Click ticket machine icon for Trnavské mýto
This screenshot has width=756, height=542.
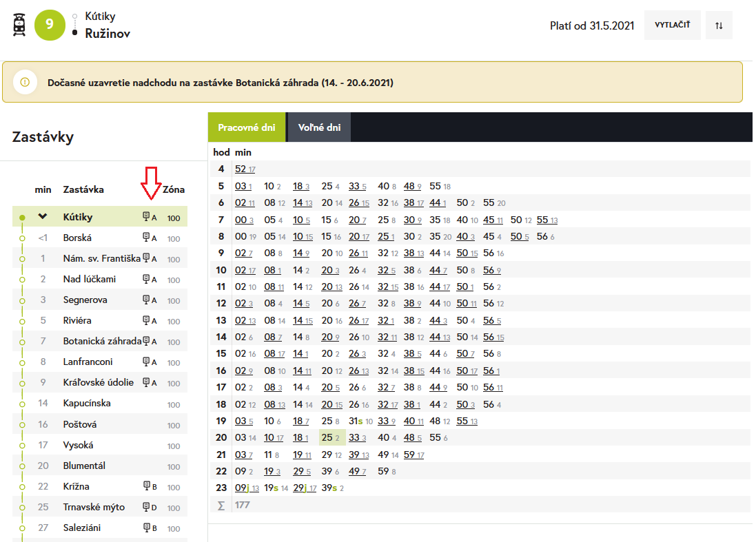pos(146,508)
